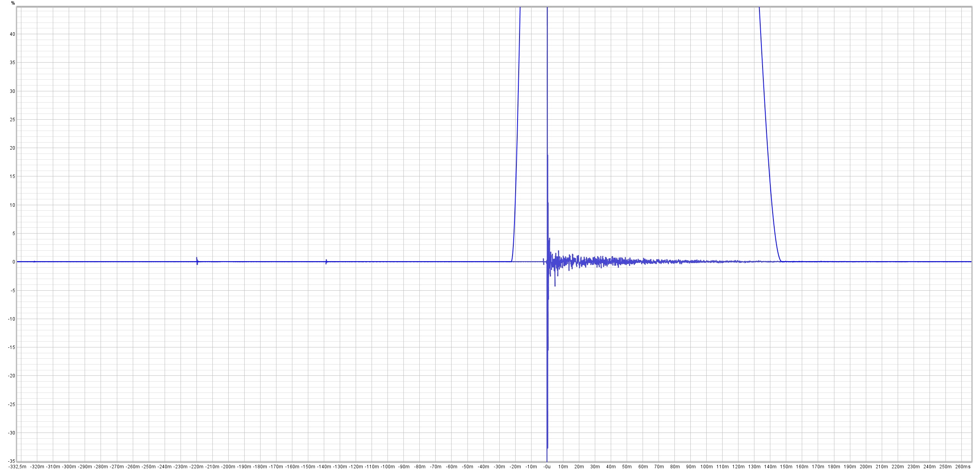Click the -15 label on the percent axis
980x471 pixels.
tap(12, 347)
